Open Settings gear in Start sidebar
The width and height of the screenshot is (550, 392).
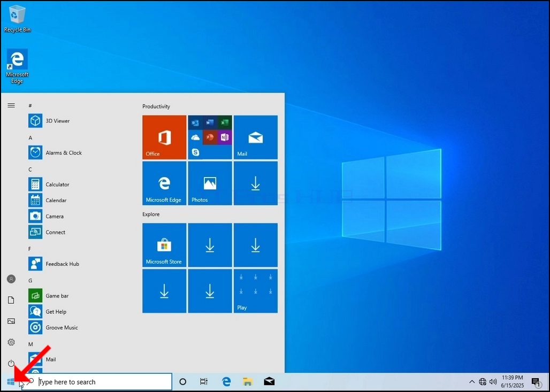click(x=11, y=342)
